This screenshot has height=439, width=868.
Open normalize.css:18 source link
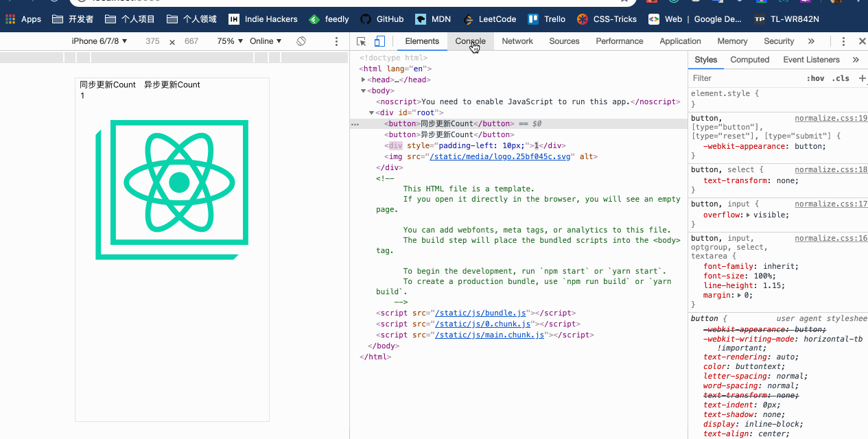click(831, 169)
